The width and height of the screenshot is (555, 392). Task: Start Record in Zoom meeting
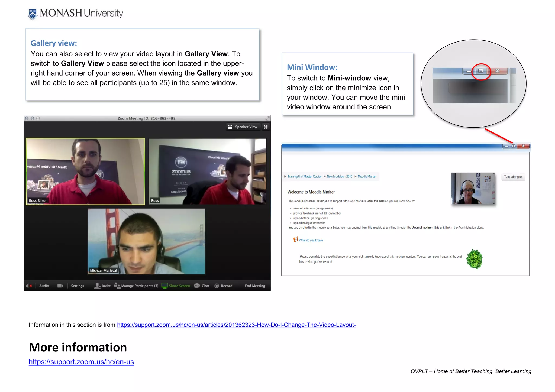(x=223, y=286)
